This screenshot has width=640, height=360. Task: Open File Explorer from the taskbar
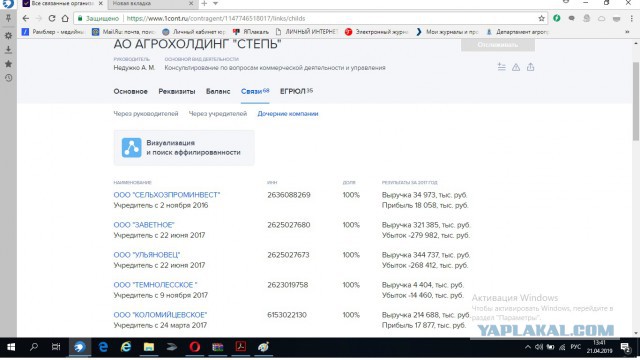[x=149, y=347]
